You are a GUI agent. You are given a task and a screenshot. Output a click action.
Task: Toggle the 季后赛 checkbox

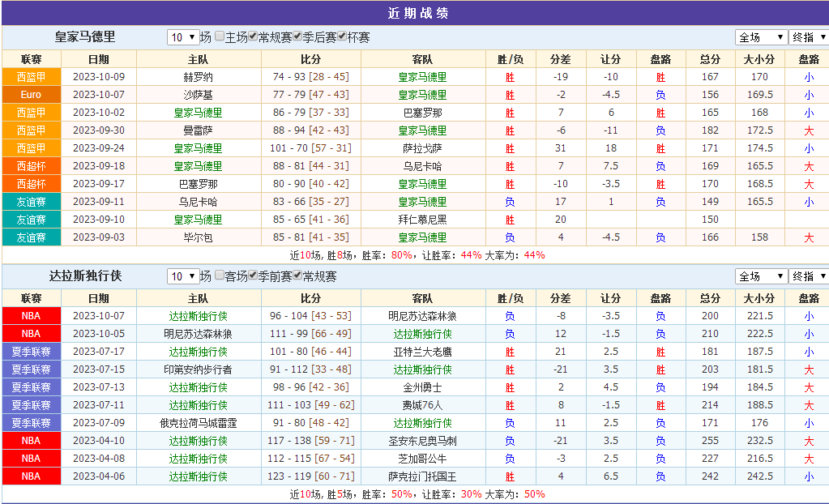(x=297, y=37)
